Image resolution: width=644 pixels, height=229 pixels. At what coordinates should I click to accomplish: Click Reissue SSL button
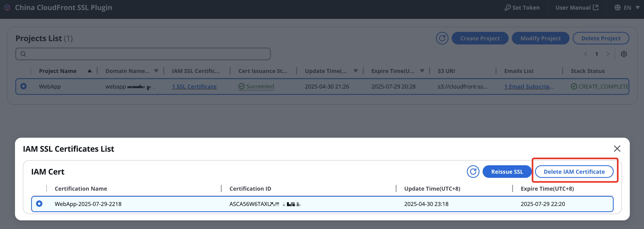[507, 172]
